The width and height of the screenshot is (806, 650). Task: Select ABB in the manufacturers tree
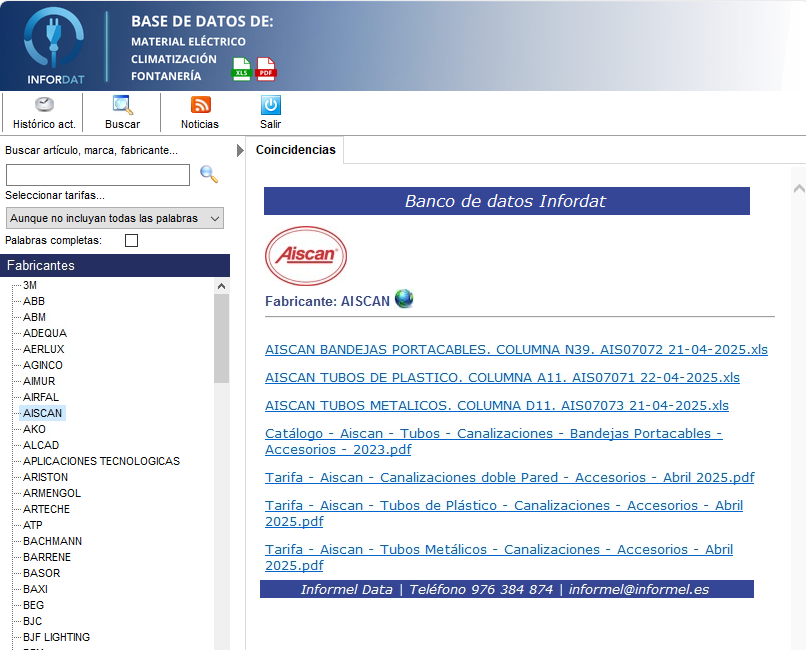coord(34,301)
